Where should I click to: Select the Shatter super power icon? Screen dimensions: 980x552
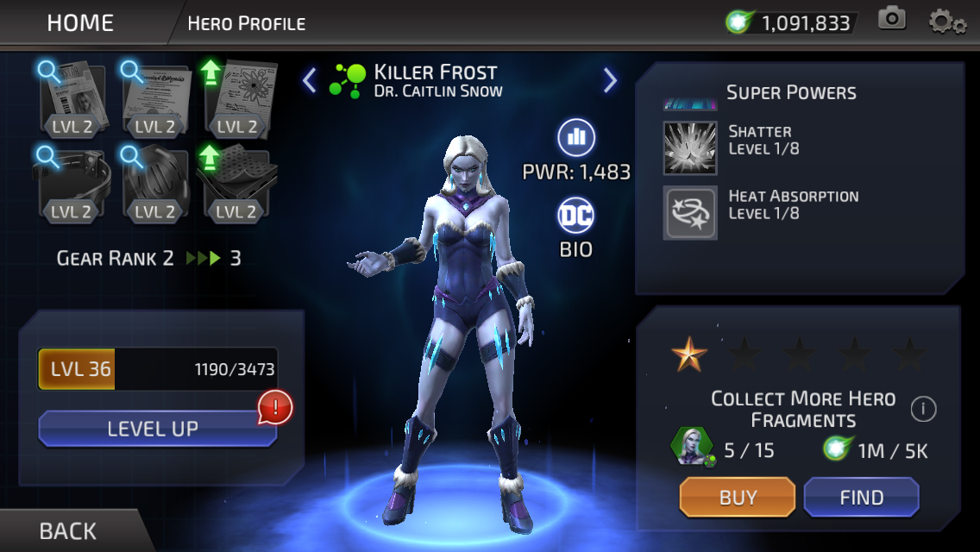pos(690,148)
